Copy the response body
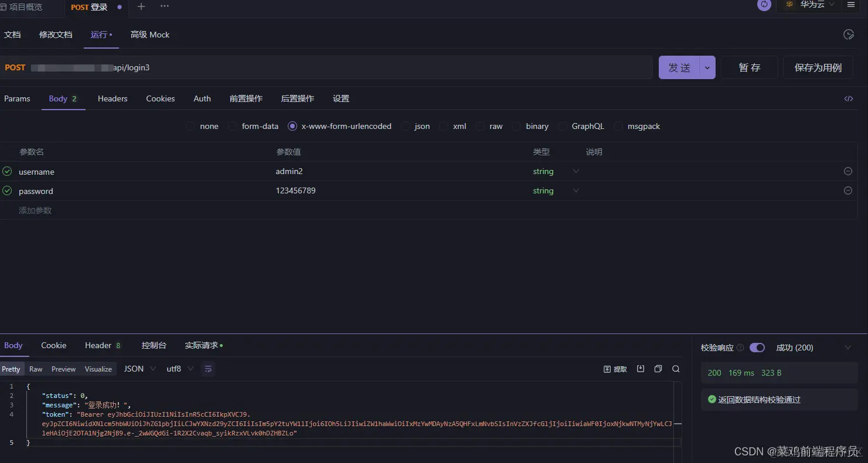868x463 pixels. coord(658,369)
